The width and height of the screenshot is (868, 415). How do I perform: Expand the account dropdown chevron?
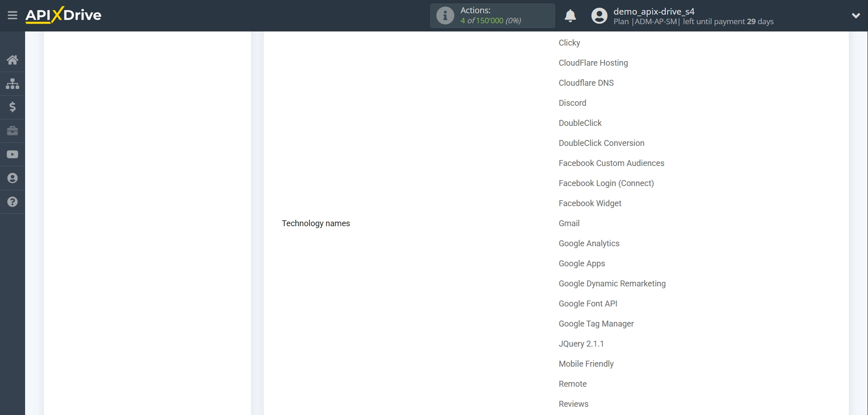coord(856,15)
